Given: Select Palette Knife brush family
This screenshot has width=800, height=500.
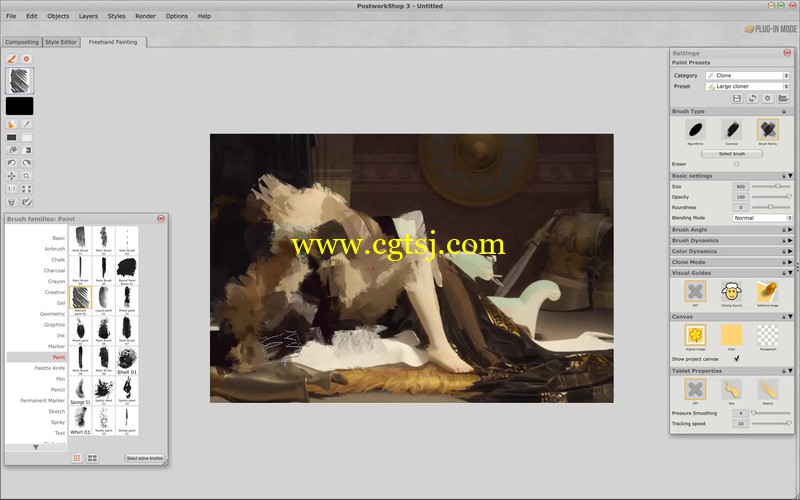Looking at the screenshot, I should 49,368.
